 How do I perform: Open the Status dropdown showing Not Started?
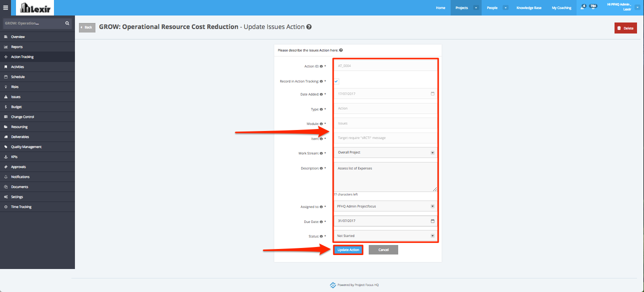385,236
